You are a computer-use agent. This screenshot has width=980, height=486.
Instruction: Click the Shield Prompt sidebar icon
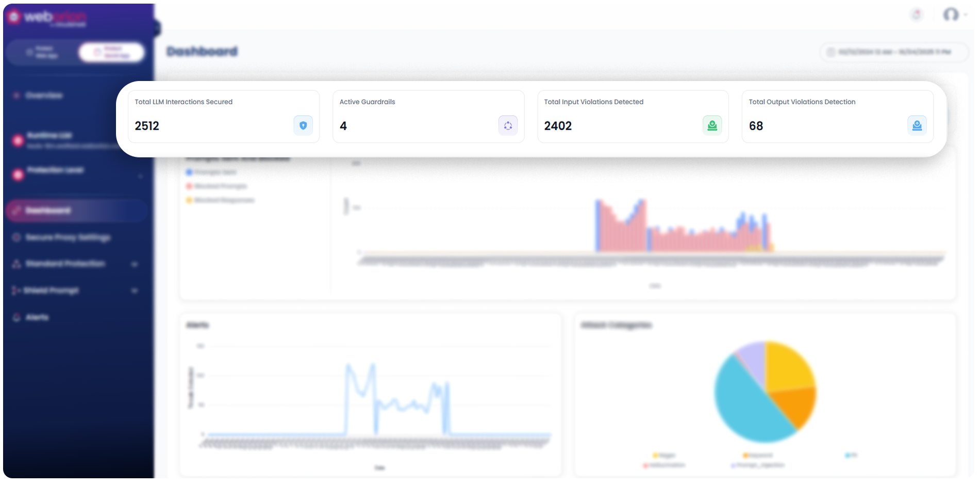(x=16, y=290)
